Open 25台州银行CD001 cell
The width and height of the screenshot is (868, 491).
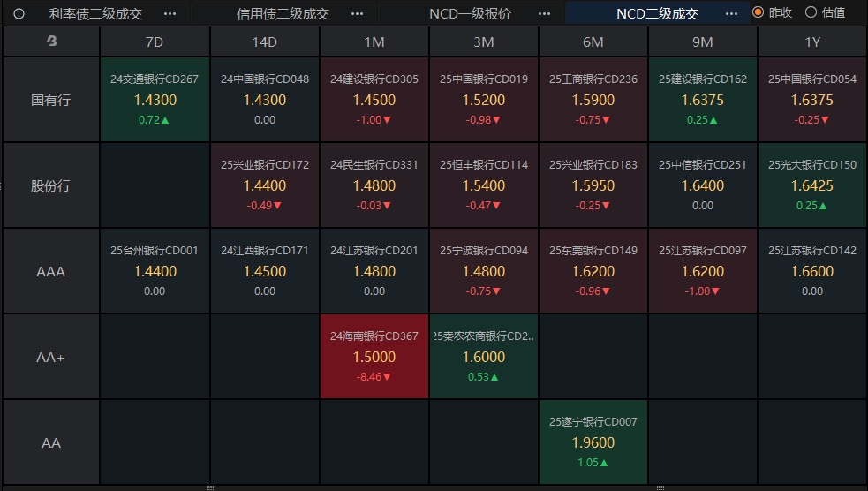pos(155,271)
